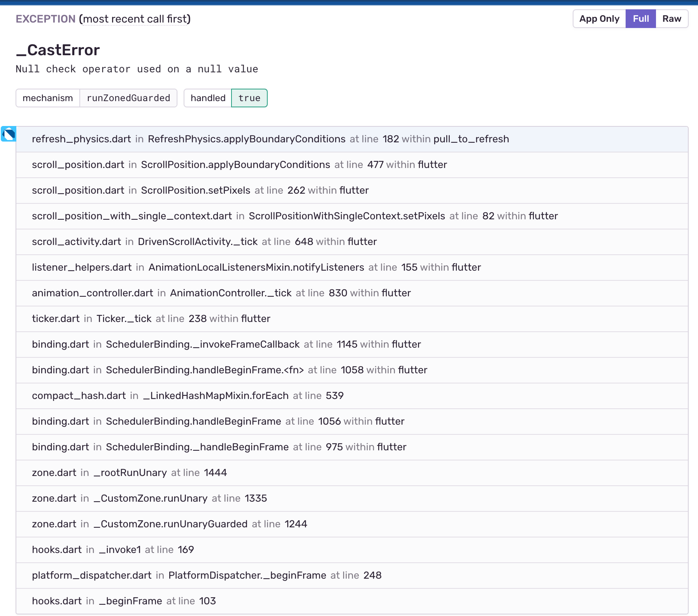Expand the DrivenScrollActivity._tick frame
Image resolution: width=698 pixels, height=616 pixels.
(x=352, y=242)
